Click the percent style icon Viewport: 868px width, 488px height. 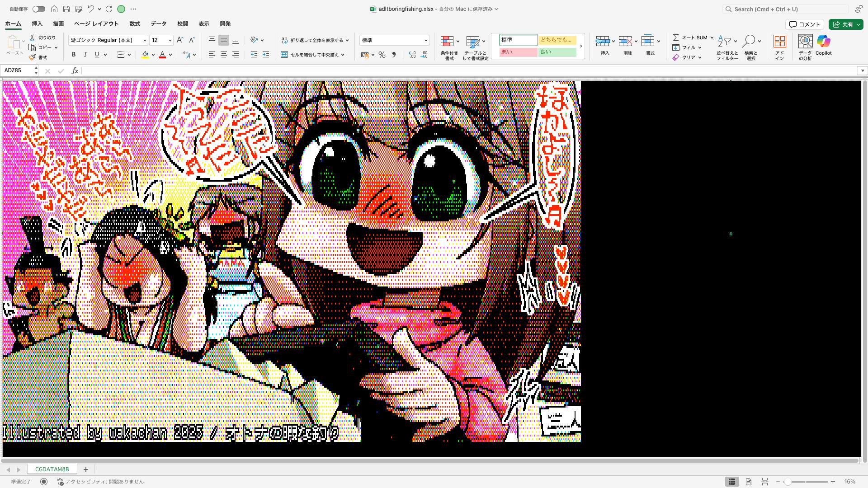(382, 55)
